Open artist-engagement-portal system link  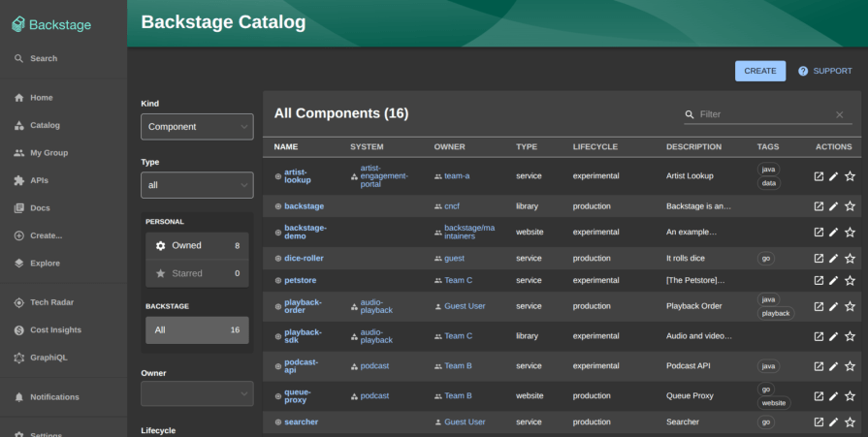384,176
